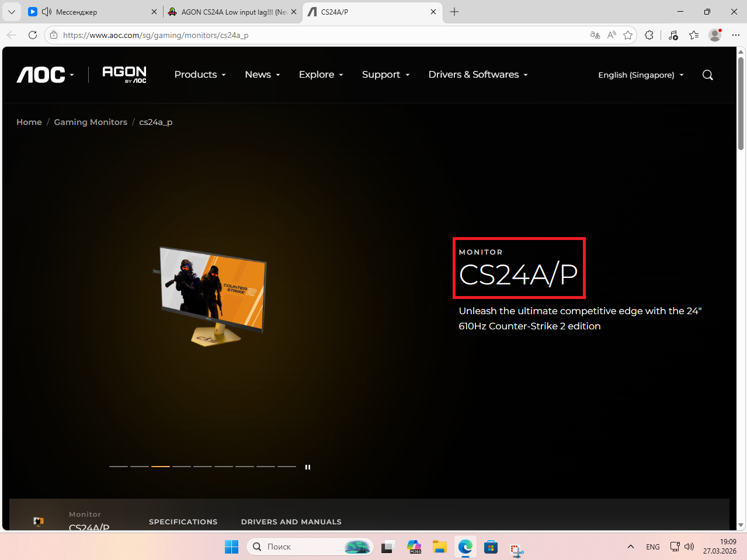Expand the Products dropdown menu
The height and width of the screenshot is (560, 747).
(x=200, y=75)
